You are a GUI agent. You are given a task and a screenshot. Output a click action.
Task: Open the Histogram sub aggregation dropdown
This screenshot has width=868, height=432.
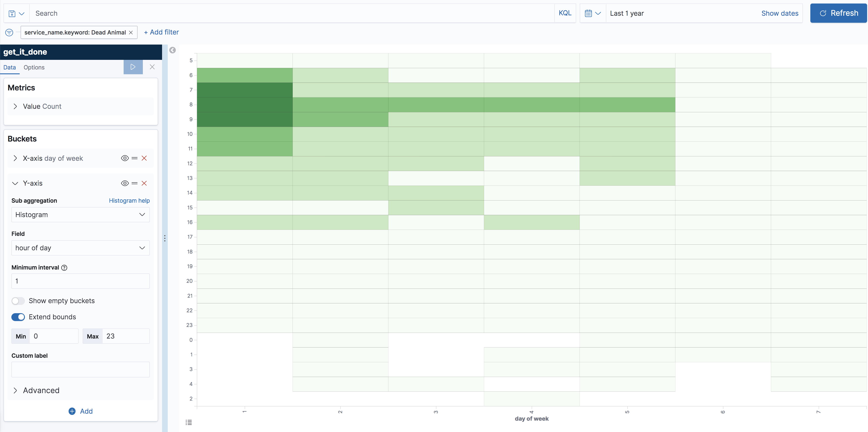point(80,215)
